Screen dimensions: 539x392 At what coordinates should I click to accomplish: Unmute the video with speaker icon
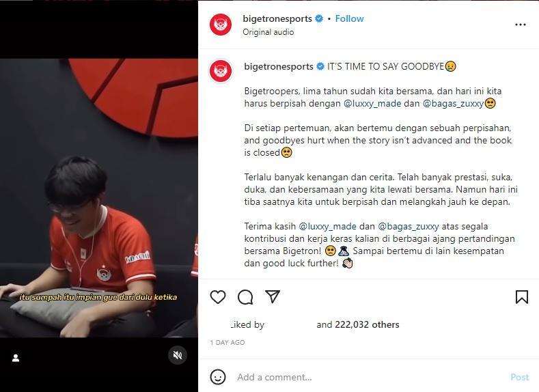pyautogui.click(x=178, y=355)
